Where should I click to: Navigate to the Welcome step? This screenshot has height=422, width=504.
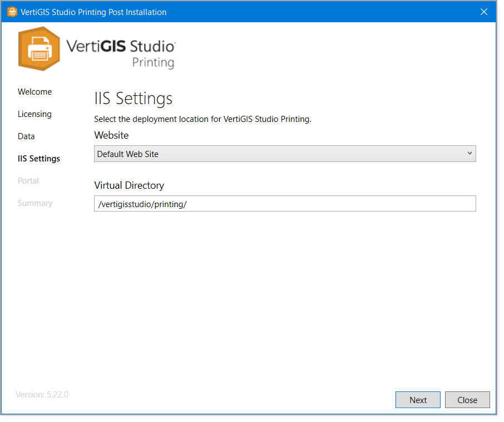34,91
